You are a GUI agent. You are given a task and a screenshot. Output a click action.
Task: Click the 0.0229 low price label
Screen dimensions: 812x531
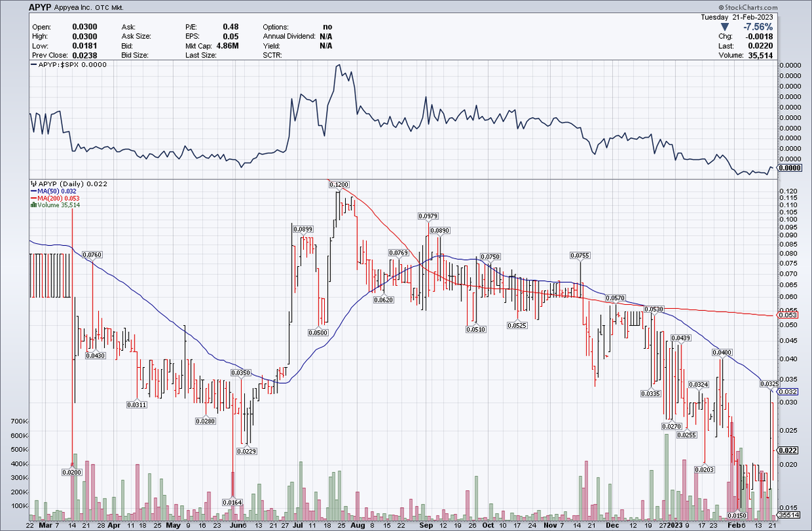tap(246, 450)
